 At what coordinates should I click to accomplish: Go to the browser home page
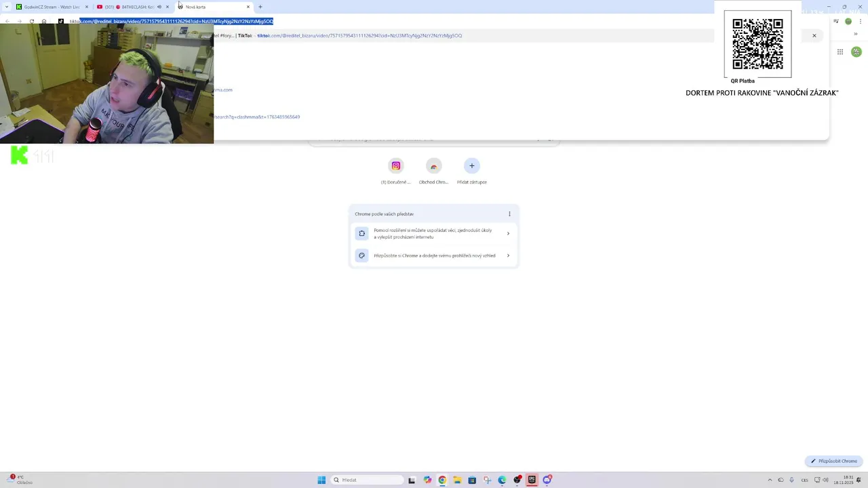coord(44,21)
